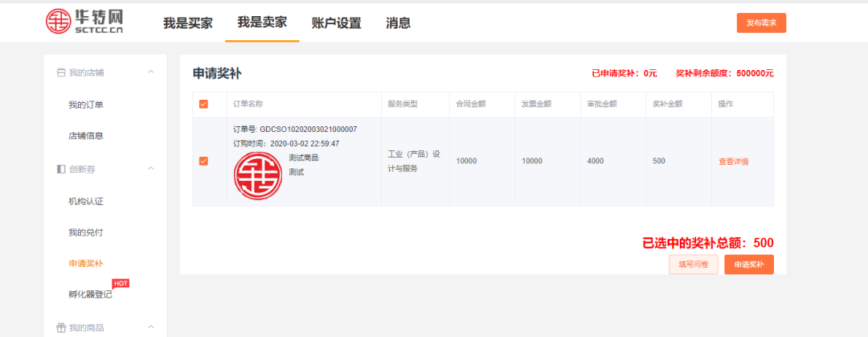868x337 pixels.
Task: Open 孵化器登记 in the sidebar
Action: (x=90, y=294)
